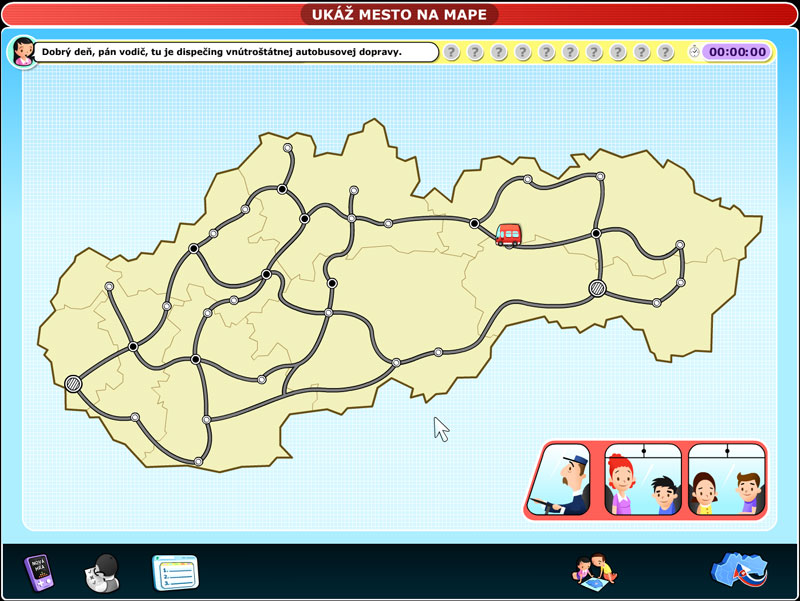Open the purple book icon in bottom bar
The height and width of the screenshot is (601, 800).
(37, 572)
